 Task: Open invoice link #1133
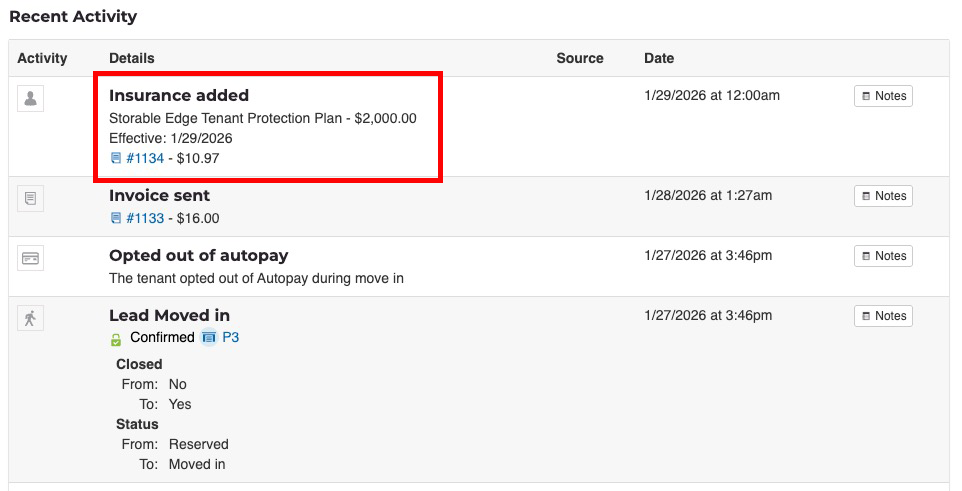pos(146,218)
